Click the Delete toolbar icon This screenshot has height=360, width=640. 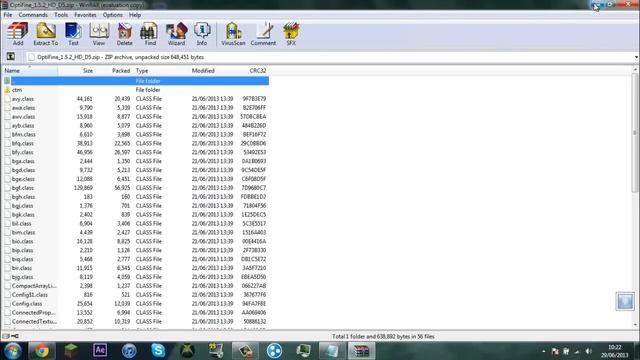point(124,34)
